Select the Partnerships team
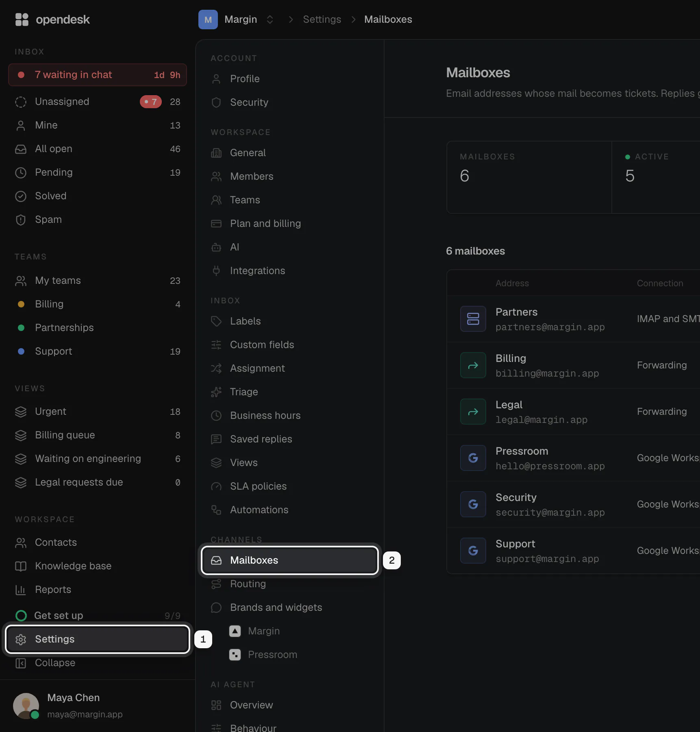This screenshot has width=700, height=732. 98,328
